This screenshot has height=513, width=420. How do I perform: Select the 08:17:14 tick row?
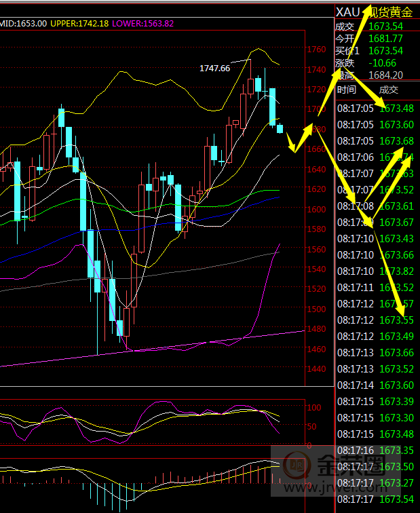[377, 385]
